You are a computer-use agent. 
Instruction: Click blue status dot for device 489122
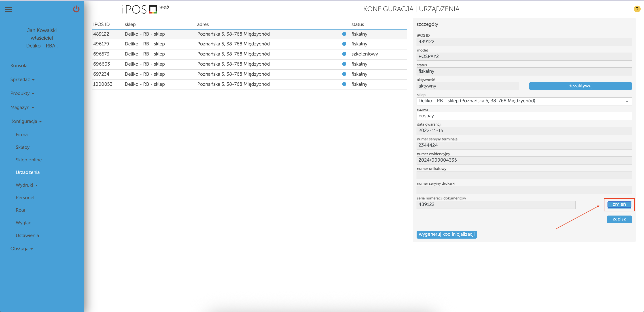344,34
